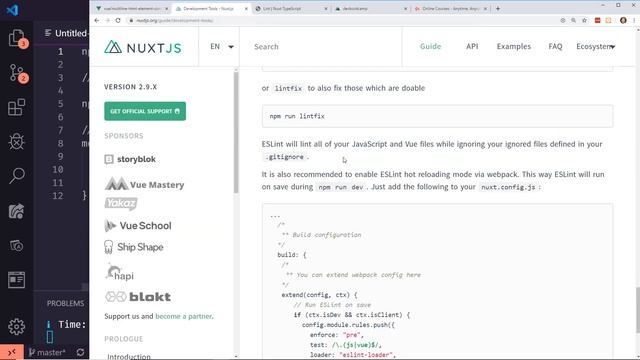Open VS Code Explorer icon
Viewport: 640px width, 360px height.
(x=17, y=39)
